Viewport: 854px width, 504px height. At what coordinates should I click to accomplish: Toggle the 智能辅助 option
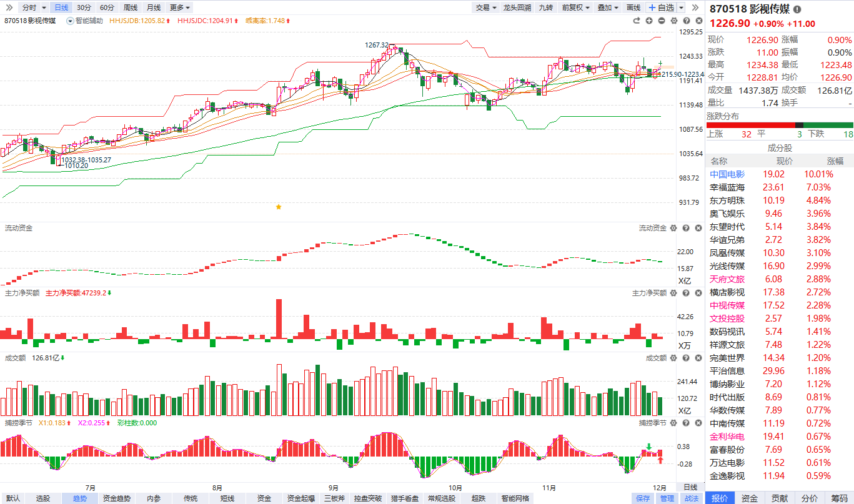click(x=85, y=21)
